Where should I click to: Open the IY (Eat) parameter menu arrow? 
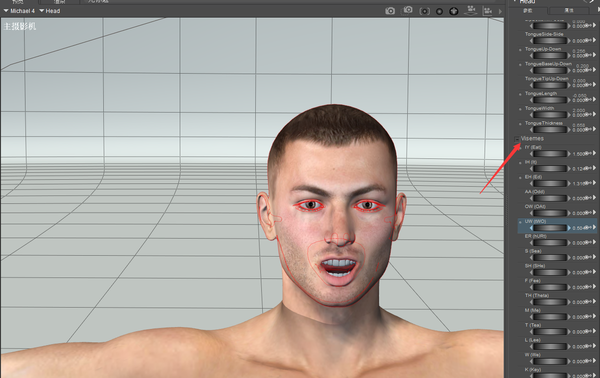(594, 153)
